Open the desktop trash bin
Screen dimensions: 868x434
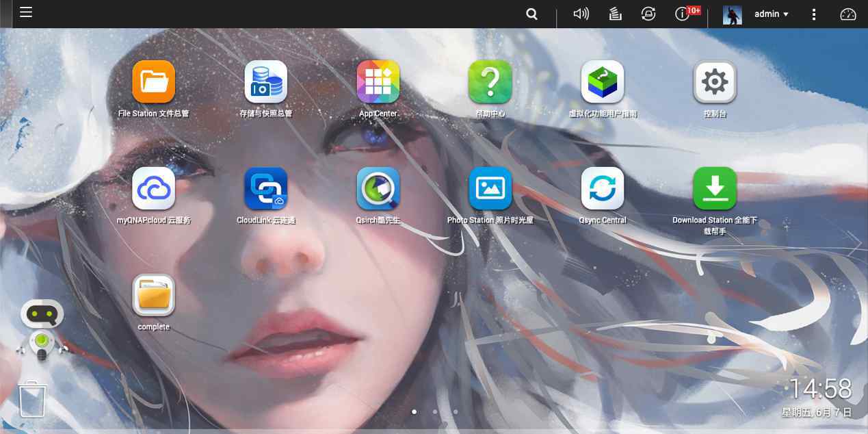32,398
